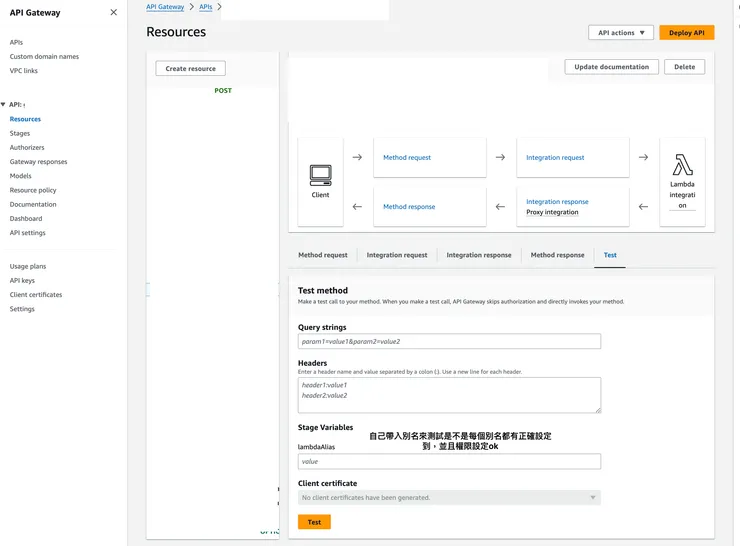Open API keys in the sidebar
This screenshot has width=740, height=546.
click(22, 280)
